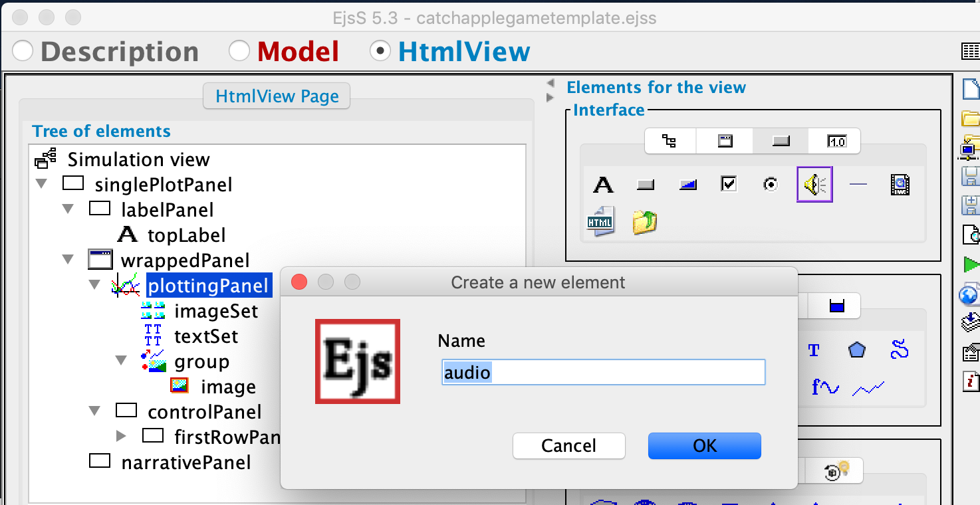
Task: Select topLabel in the element tree
Action: 187,235
